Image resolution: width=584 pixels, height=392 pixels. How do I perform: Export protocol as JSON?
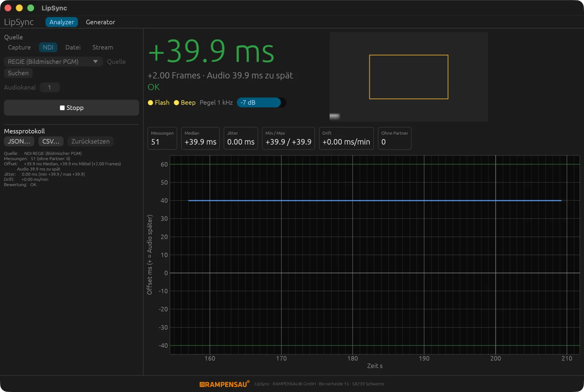pos(19,141)
